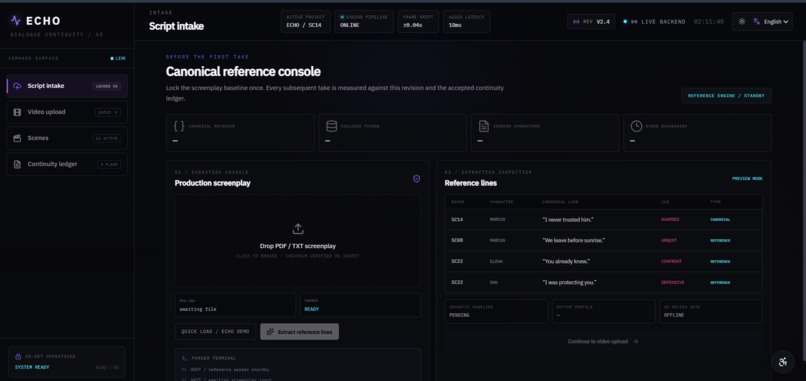Click the shield check icon in Production screenplay
This screenshot has height=381, width=806.
416,179
